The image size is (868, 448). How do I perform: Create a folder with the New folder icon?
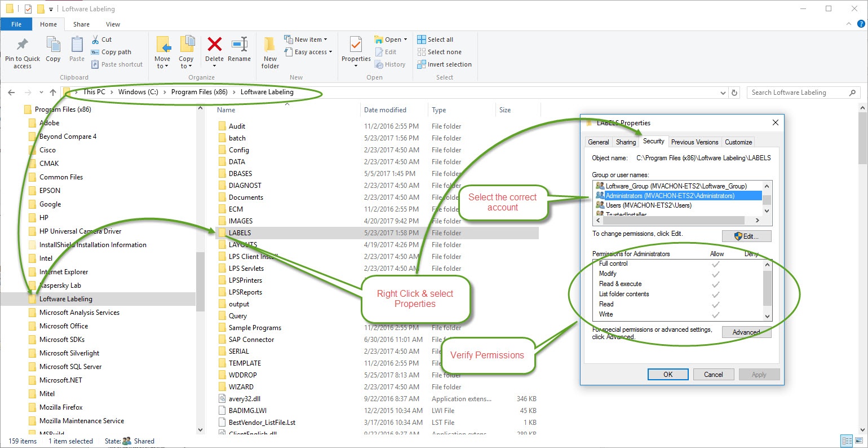pyautogui.click(x=270, y=45)
